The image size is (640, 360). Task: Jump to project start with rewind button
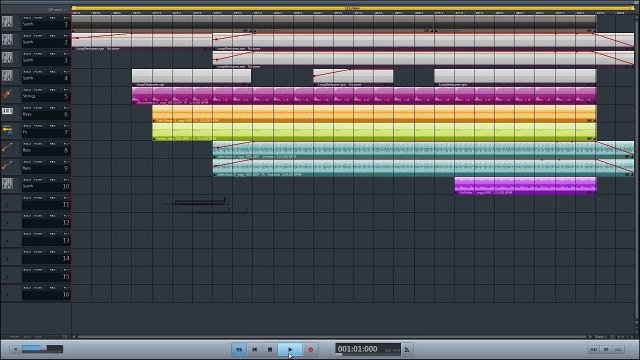[x=254, y=349]
